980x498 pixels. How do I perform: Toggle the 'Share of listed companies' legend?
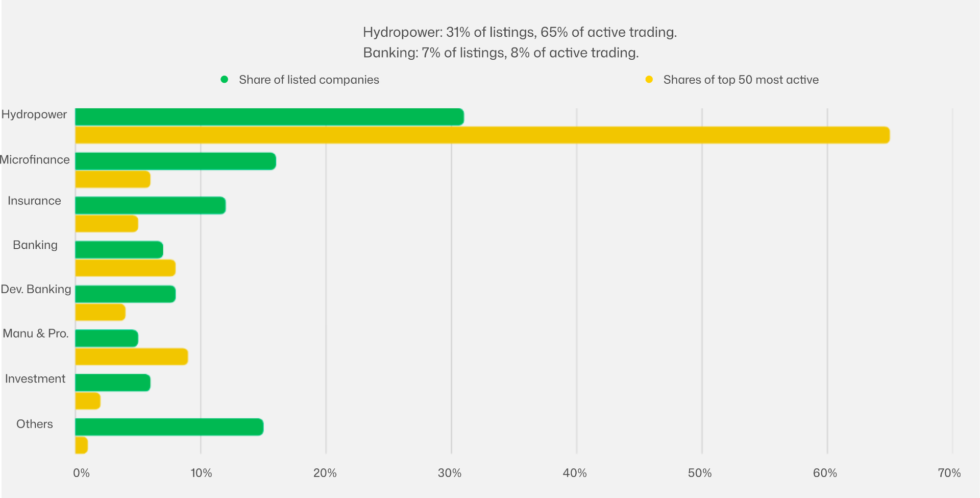308,80
